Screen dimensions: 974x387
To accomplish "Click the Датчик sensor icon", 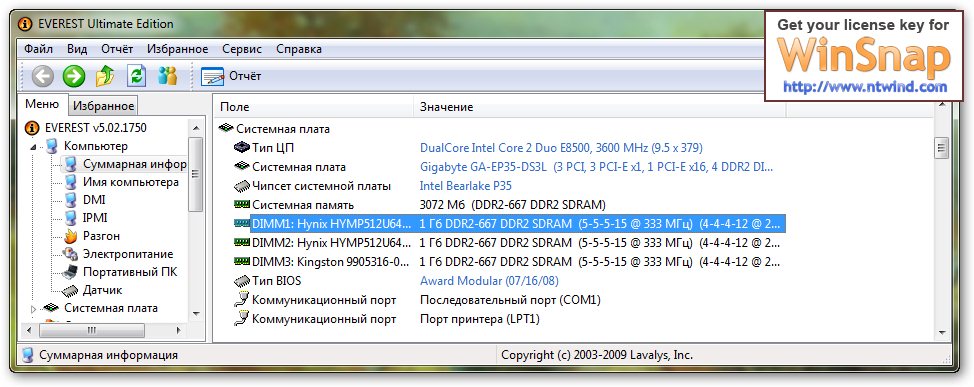I will pos(71,290).
